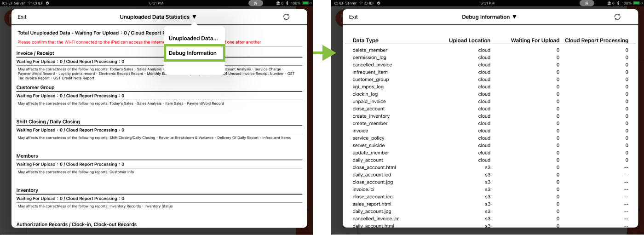Click the 'Shift Closing / Daily Closing' section heading
The width and height of the screenshot is (644, 235).
click(x=48, y=122)
